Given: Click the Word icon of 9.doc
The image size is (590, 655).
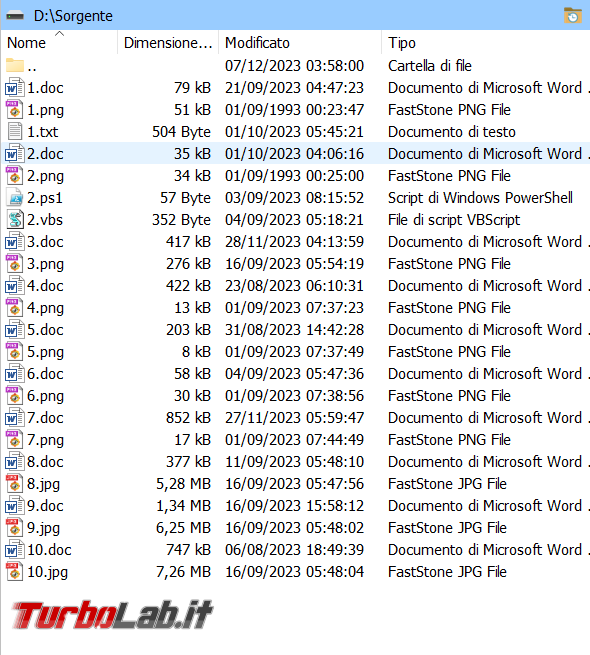Looking at the screenshot, I should pos(15,506).
